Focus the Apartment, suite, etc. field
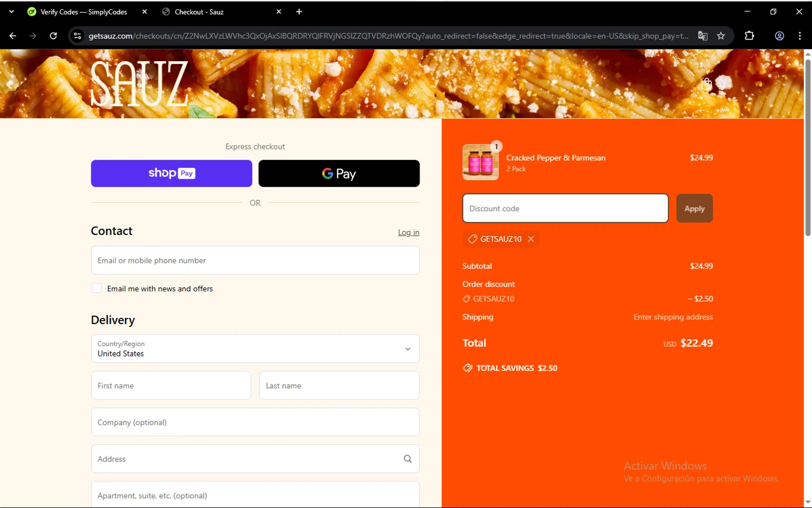Image resolution: width=812 pixels, height=508 pixels. click(255, 495)
